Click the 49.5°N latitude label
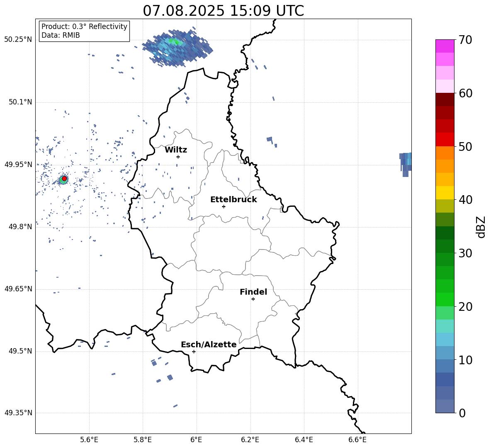Image resolution: width=491 pixels, height=448 pixels. (x=20, y=351)
